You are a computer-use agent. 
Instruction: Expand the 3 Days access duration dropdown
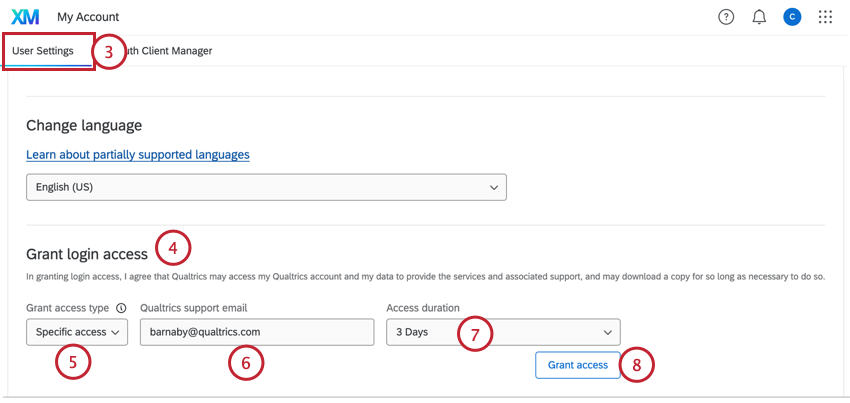[x=503, y=332]
